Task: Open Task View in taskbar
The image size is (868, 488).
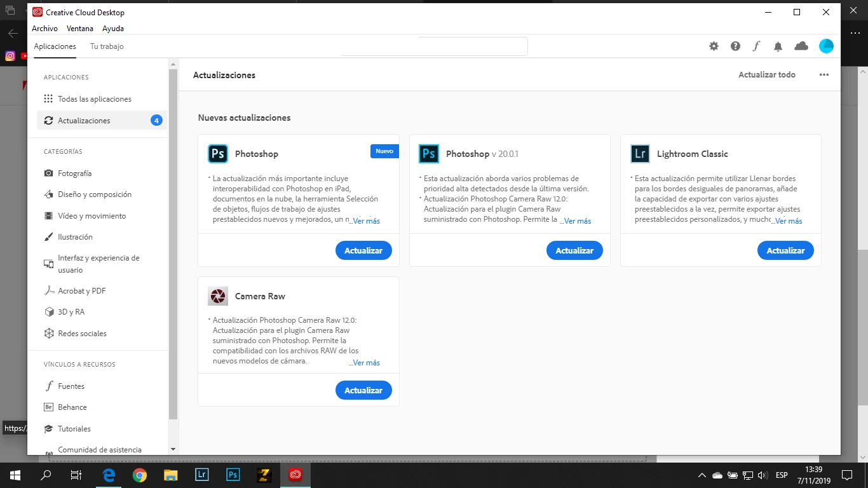Action: 76,475
